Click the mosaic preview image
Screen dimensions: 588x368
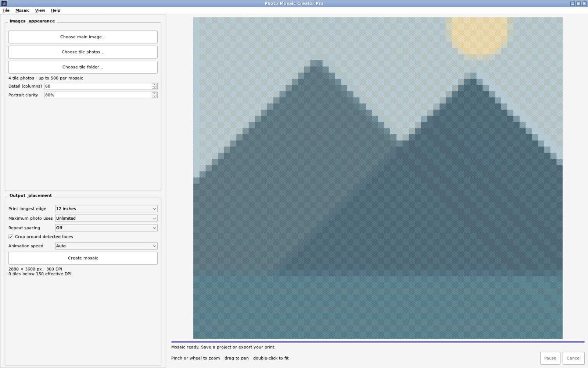tap(378, 178)
